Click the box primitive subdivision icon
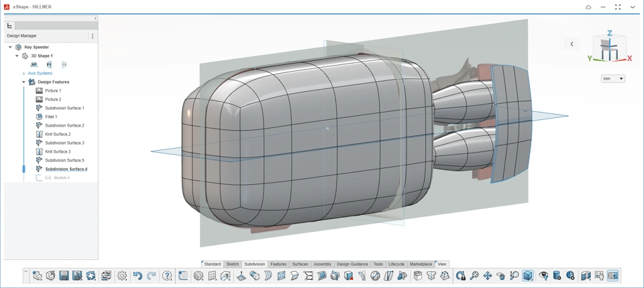This screenshot has width=644, height=288. [x=199, y=276]
